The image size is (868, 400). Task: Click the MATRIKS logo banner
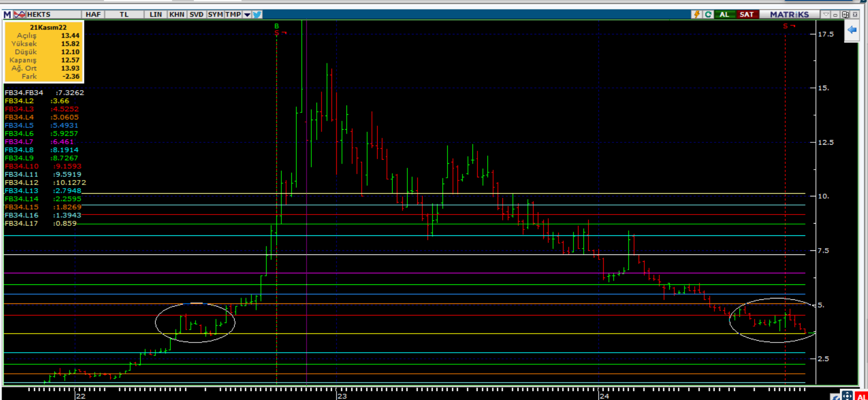789,15
